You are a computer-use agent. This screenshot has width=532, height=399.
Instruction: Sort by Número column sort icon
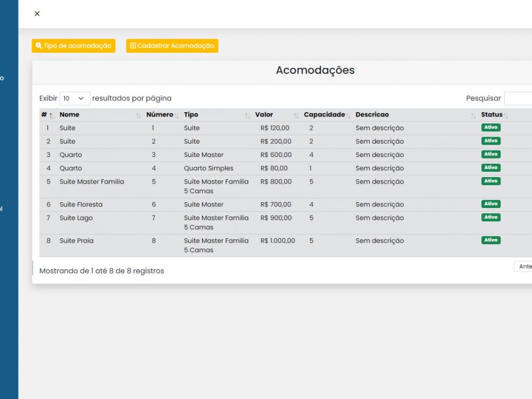click(176, 115)
